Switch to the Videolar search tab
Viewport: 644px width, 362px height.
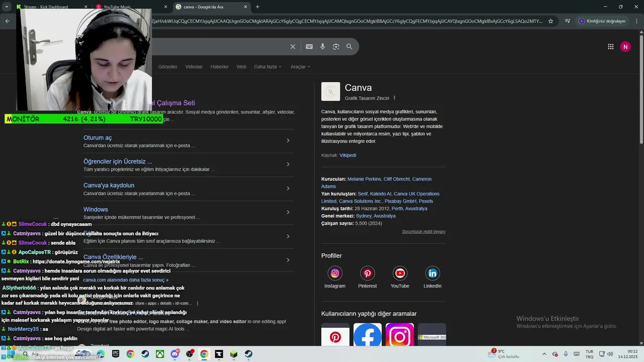pyautogui.click(x=194, y=67)
